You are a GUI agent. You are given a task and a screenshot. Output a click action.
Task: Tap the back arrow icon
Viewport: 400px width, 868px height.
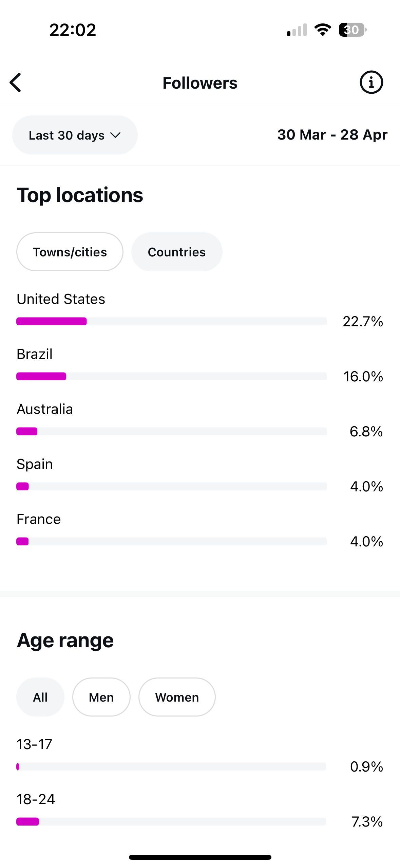(x=16, y=83)
